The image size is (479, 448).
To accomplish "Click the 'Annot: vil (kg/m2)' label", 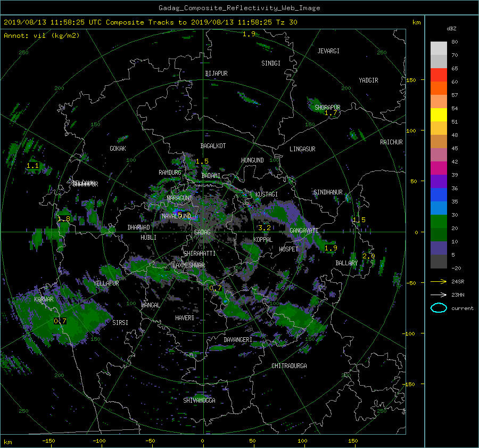I will point(42,36).
